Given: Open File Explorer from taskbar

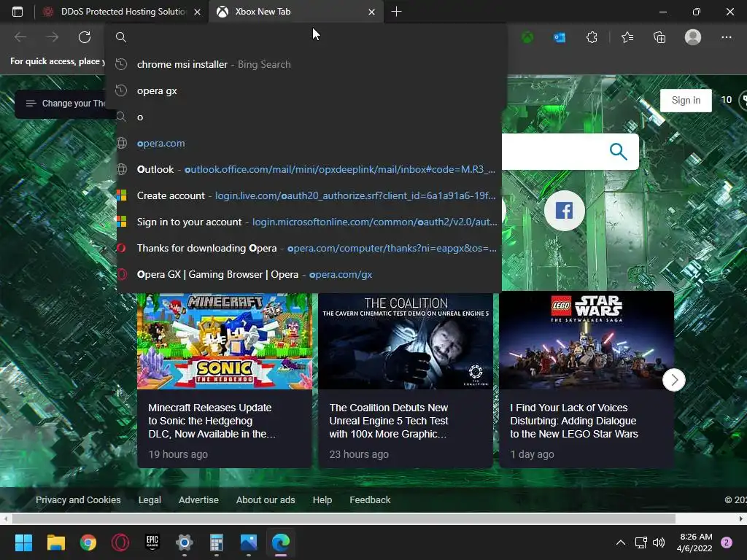Looking at the screenshot, I should point(55,542).
